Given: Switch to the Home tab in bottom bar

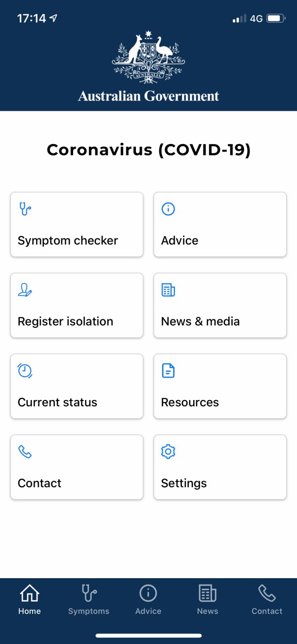Looking at the screenshot, I should point(30,599).
